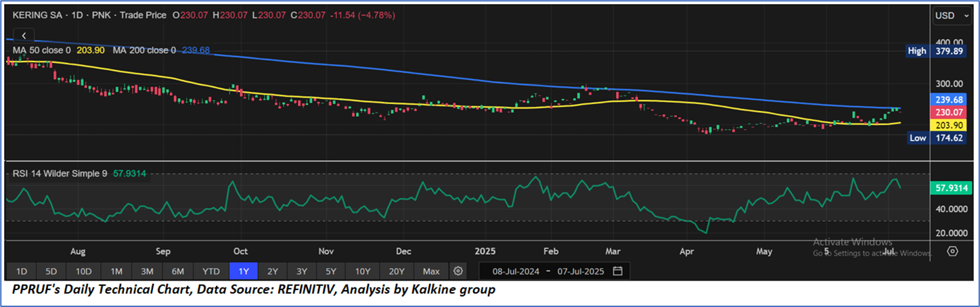Click the 230.07 last price tag

pos(948,112)
